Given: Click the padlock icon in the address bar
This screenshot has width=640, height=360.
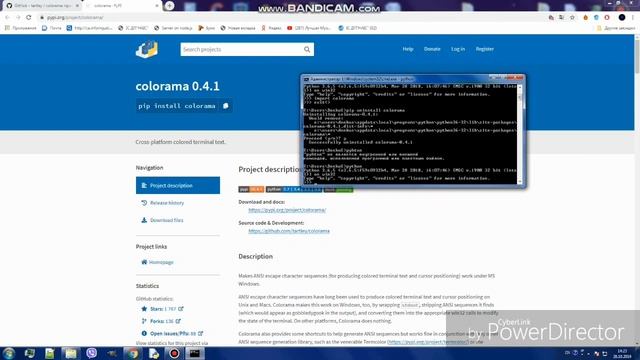Looking at the screenshot, I should coord(42,18).
